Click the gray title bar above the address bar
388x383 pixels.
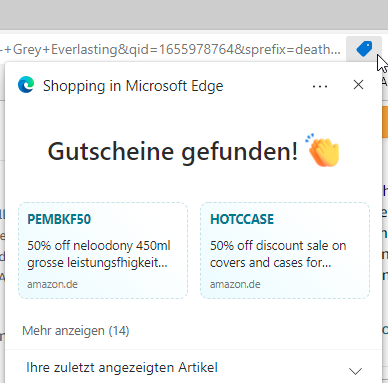point(194,15)
